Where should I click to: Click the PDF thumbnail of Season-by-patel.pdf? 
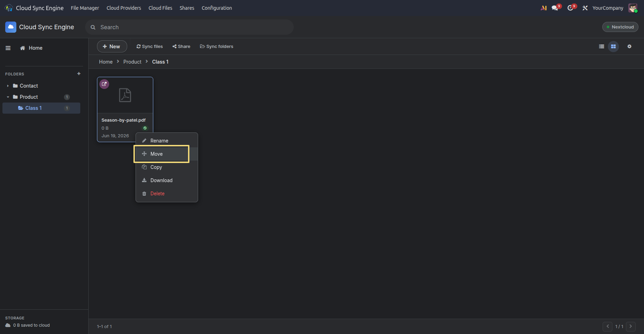(x=125, y=95)
